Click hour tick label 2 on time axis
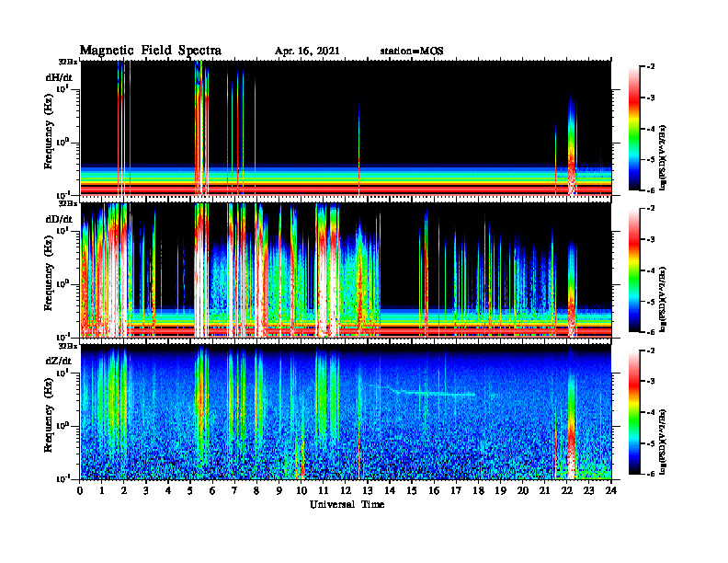The image size is (728, 563). [124, 490]
